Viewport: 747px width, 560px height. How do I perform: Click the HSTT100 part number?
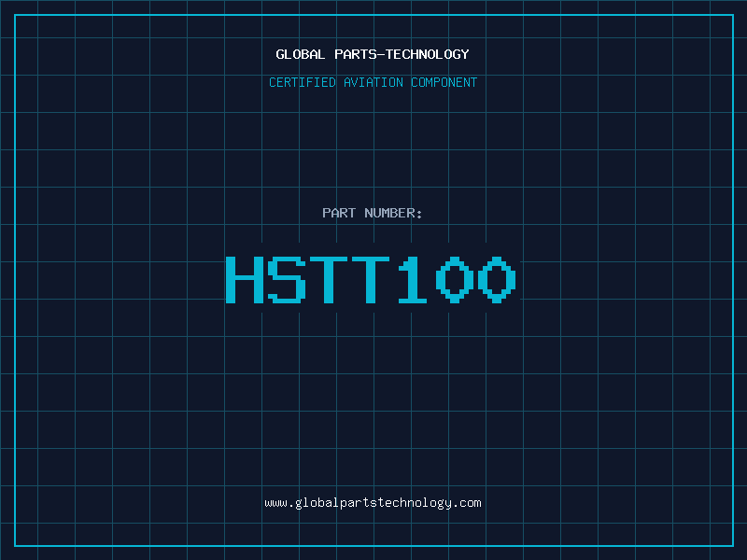(x=371, y=279)
